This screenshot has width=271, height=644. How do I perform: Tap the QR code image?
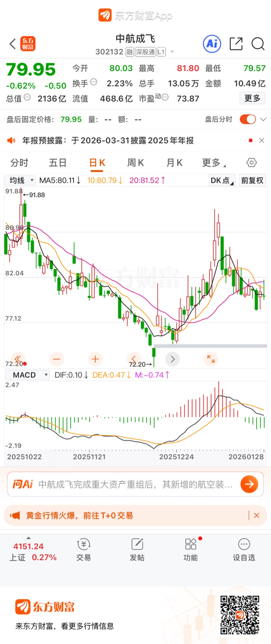pos(240,615)
